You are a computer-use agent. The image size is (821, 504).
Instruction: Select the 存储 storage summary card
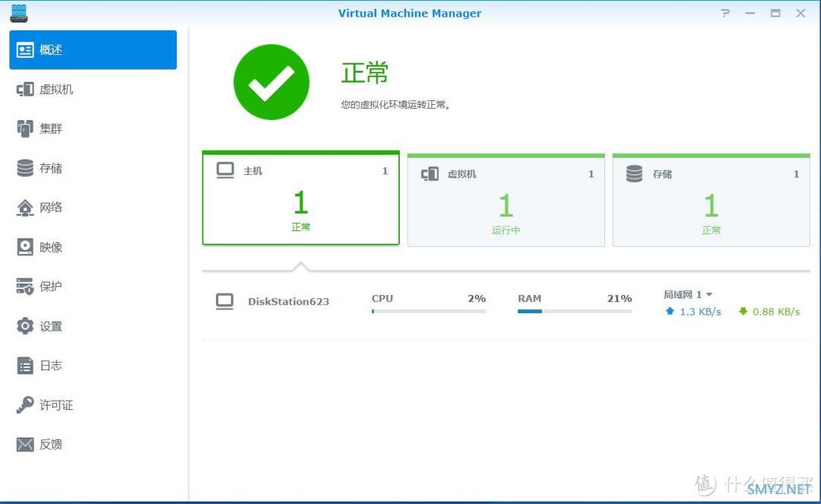pos(711,200)
